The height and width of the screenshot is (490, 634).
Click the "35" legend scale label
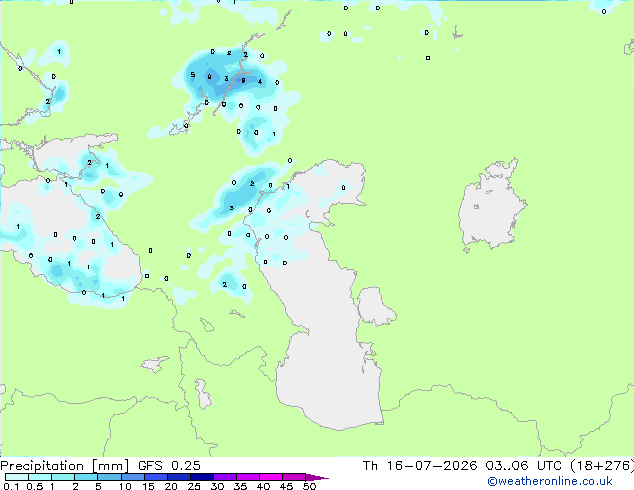[240, 486]
